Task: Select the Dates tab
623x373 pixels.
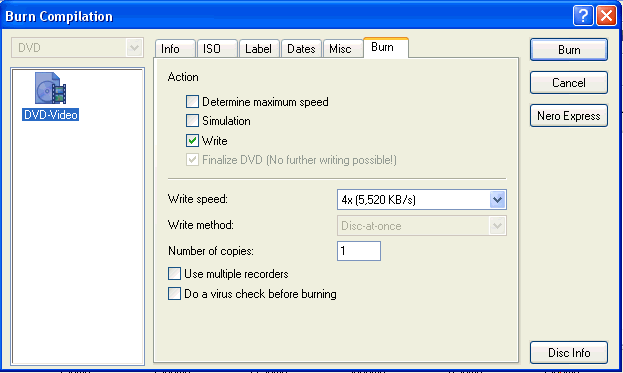Action: click(x=301, y=48)
